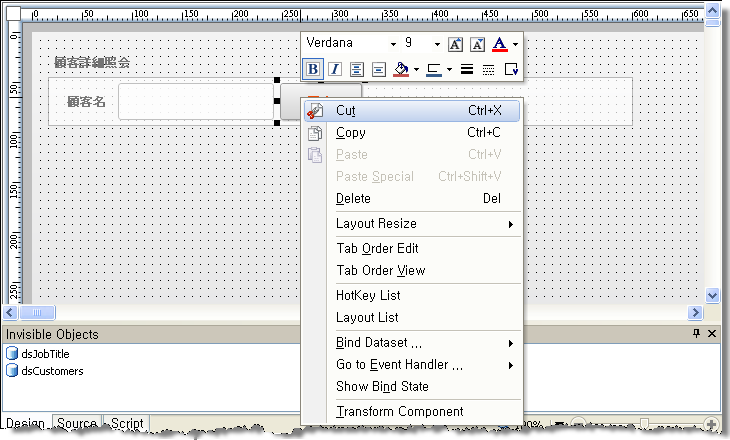The image size is (730, 440).
Task: Close the Invisible Objects panel
Action: (x=712, y=334)
